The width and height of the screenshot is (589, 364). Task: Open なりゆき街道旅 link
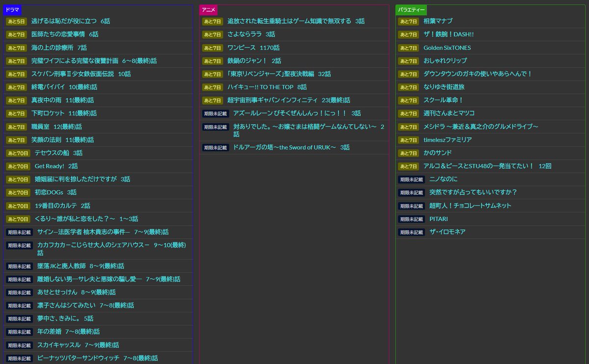(444, 87)
